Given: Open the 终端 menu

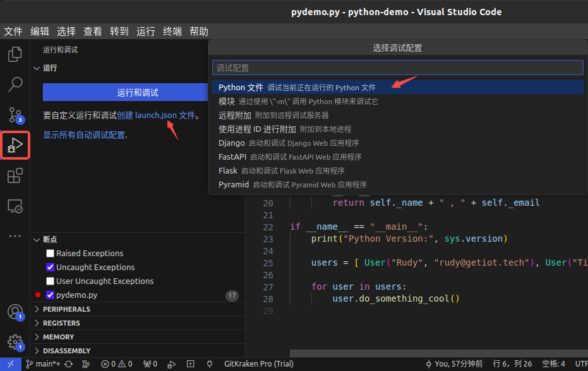Looking at the screenshot, I should (x=172, y=31).
